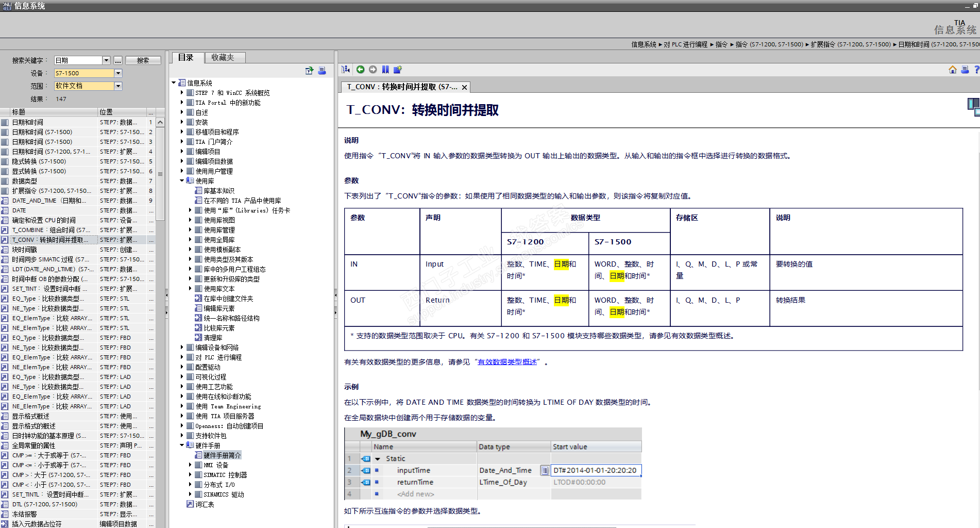Click the open book icon beside 使用库
Image resolution: width=980 pixels, height=528 pixels.
[x=190, y=181]
